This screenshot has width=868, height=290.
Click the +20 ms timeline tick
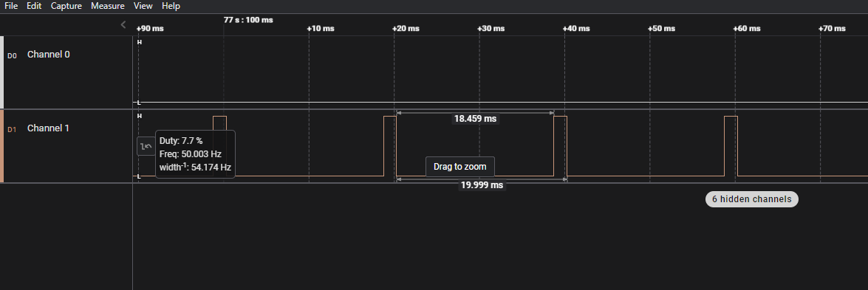click(x=406, y=28)
